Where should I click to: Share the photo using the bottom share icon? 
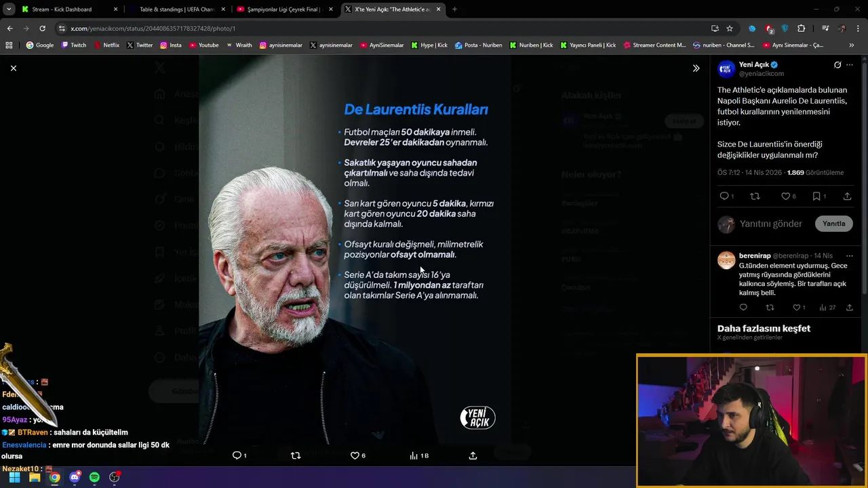click(x=473, y=455)
